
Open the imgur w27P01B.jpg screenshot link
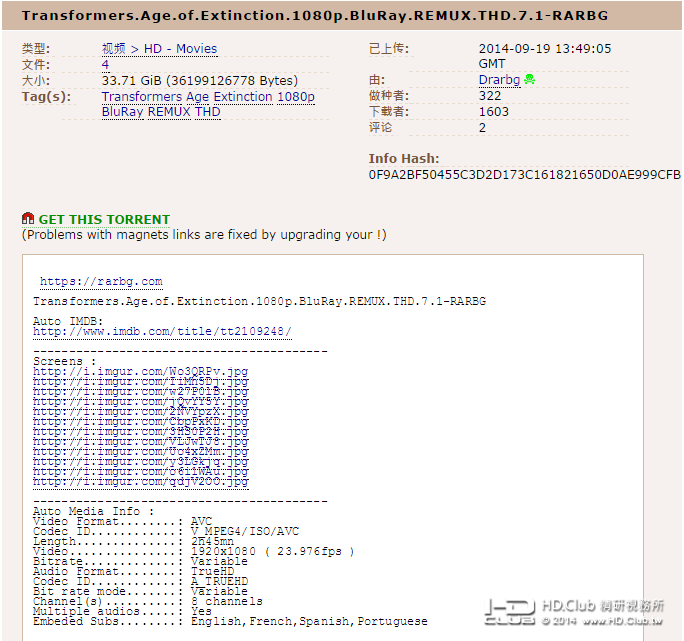(140, 391)
